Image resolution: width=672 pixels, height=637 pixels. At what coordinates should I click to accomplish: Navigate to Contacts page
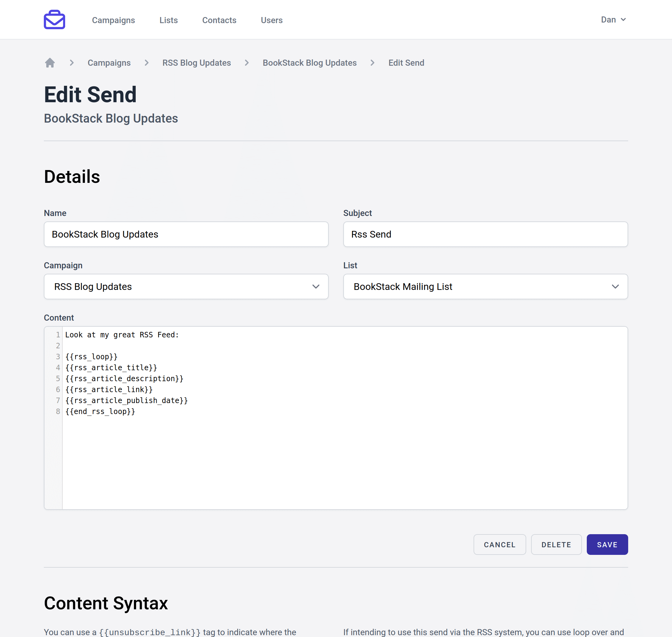tap(219, 20)
